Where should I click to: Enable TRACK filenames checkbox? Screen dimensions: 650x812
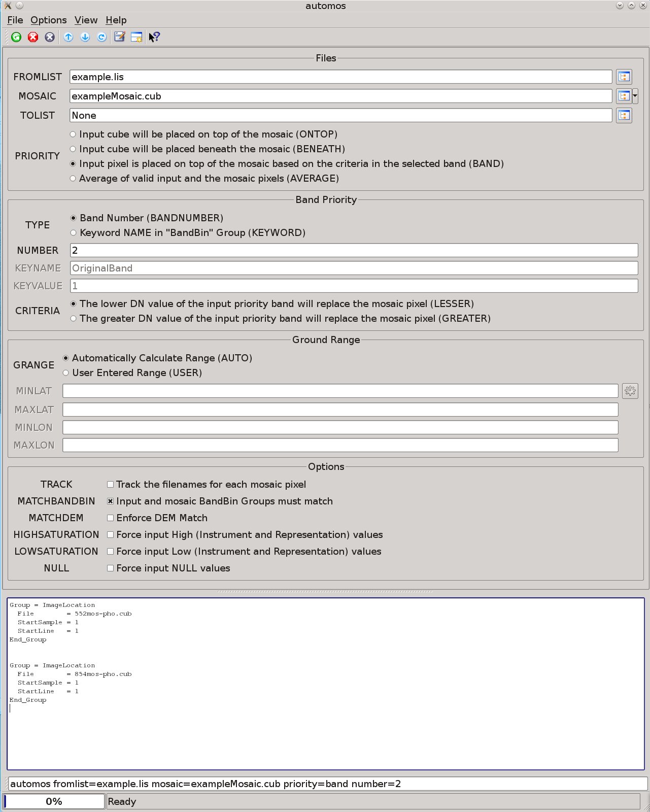click(x=110, y=485)
